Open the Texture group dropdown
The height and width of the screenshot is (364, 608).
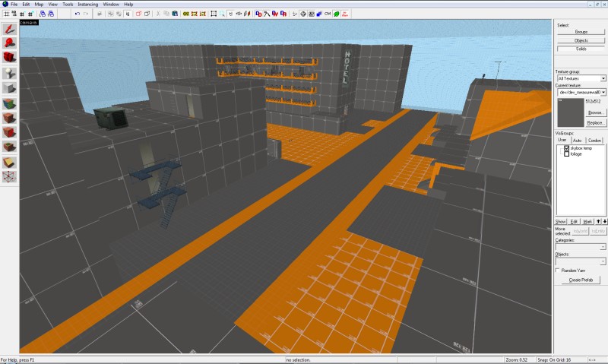pyautogui.click(x=581, y=78)
